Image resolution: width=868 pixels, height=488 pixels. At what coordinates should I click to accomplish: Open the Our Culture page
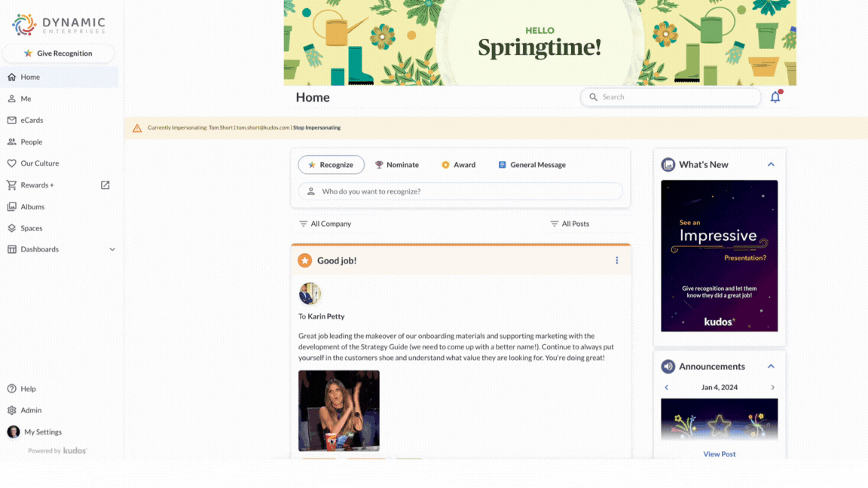60,163
